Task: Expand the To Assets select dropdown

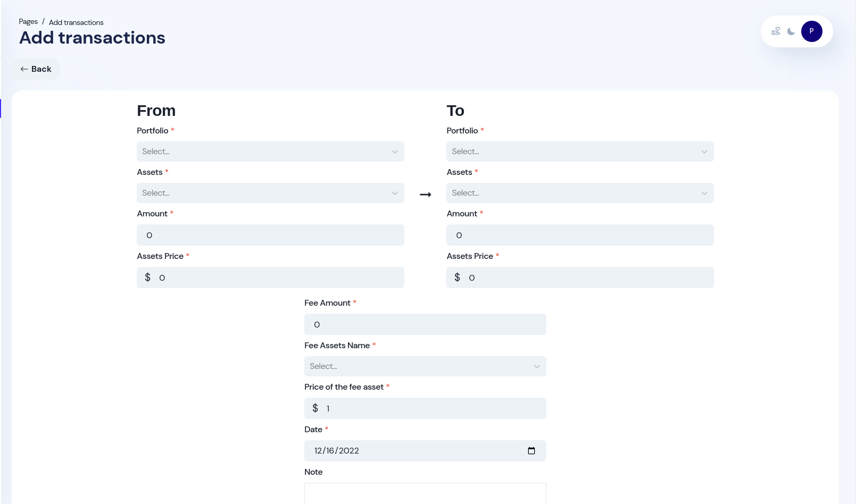Action: [580, 193]
